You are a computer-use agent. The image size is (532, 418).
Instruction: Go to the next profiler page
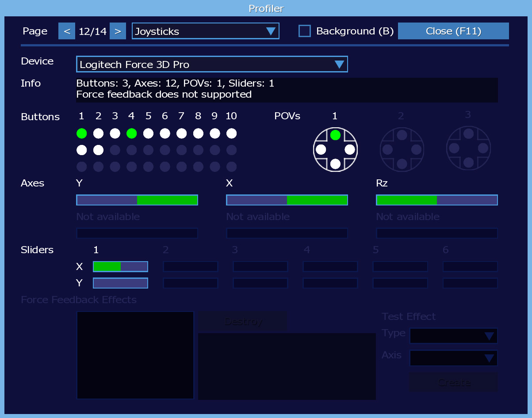(x=118, y=31)
